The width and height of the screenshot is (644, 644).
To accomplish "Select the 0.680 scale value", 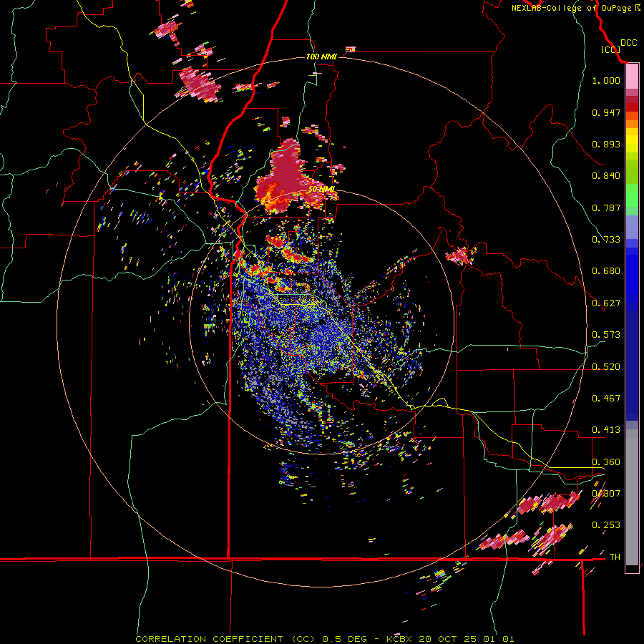I will pos(606,271).
